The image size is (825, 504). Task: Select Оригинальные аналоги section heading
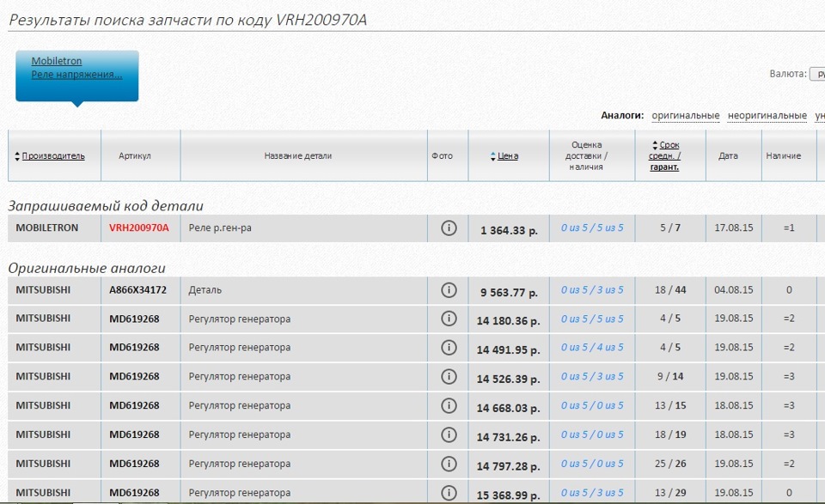click(87, 268)
